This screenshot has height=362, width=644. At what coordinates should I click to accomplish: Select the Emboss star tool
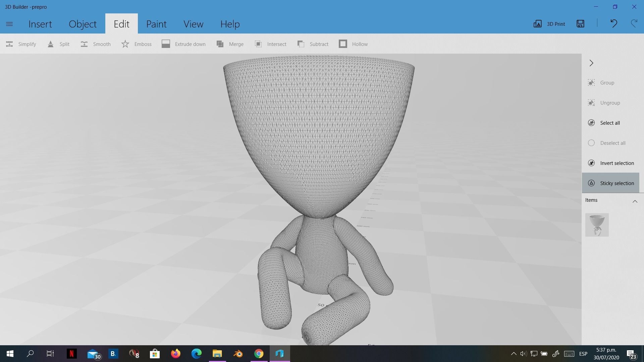pyautogui.click(x=136, y=44)
